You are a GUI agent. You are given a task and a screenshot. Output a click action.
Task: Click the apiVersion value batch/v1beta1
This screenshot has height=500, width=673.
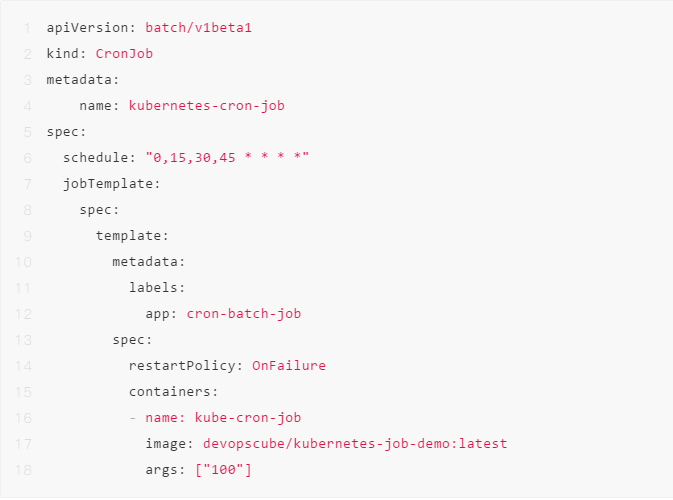pos(198,27)
